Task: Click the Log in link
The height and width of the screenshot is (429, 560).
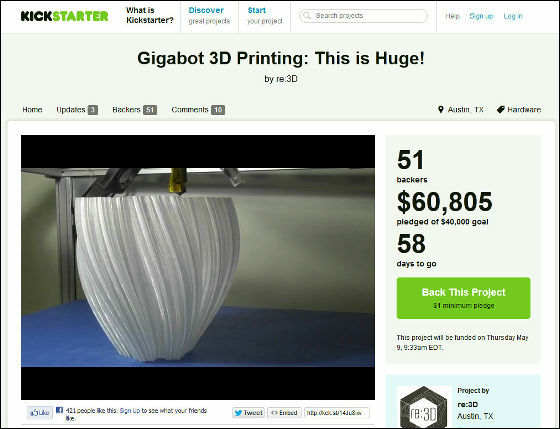Action: click(x=513, y=16)
